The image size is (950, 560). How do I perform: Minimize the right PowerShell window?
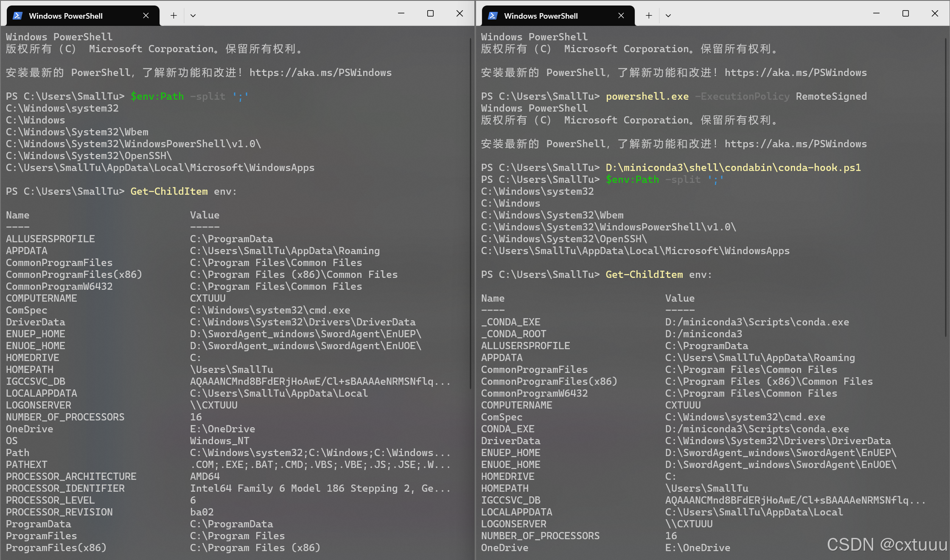[x=876, y=14]
